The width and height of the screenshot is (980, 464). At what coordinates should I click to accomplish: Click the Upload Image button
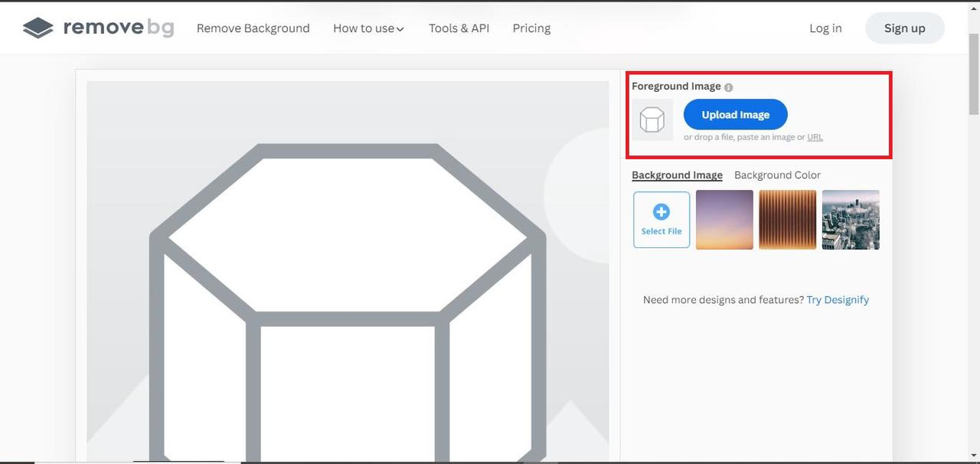point(735,115)
